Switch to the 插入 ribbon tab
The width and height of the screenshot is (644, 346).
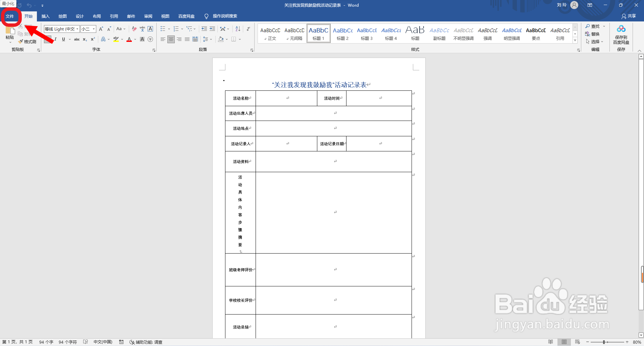[x=45, y=16]
